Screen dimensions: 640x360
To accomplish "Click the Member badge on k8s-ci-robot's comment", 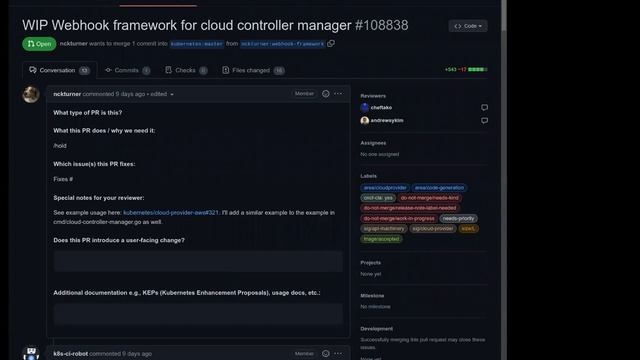I will [304, 353].
